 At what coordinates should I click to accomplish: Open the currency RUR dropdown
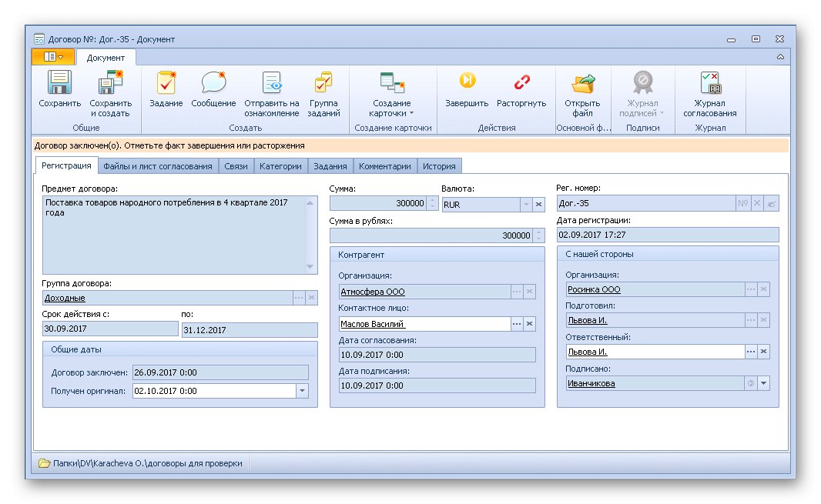tap(526, 205)
